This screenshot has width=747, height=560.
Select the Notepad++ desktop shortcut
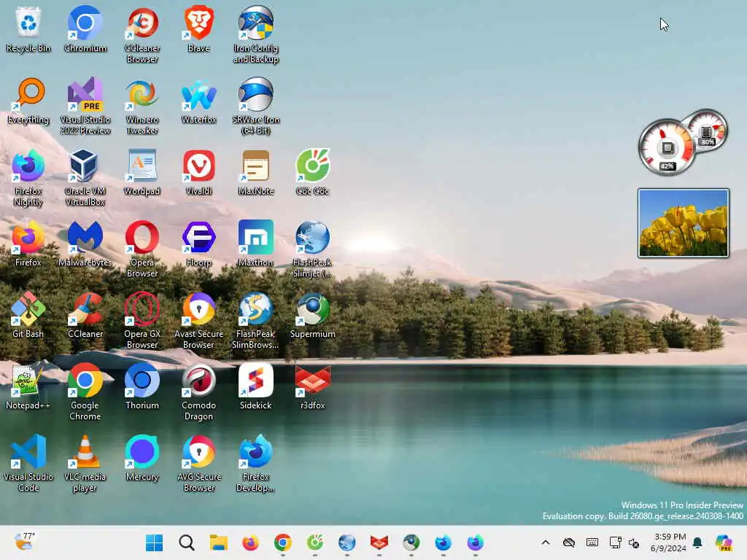[28, 386]
